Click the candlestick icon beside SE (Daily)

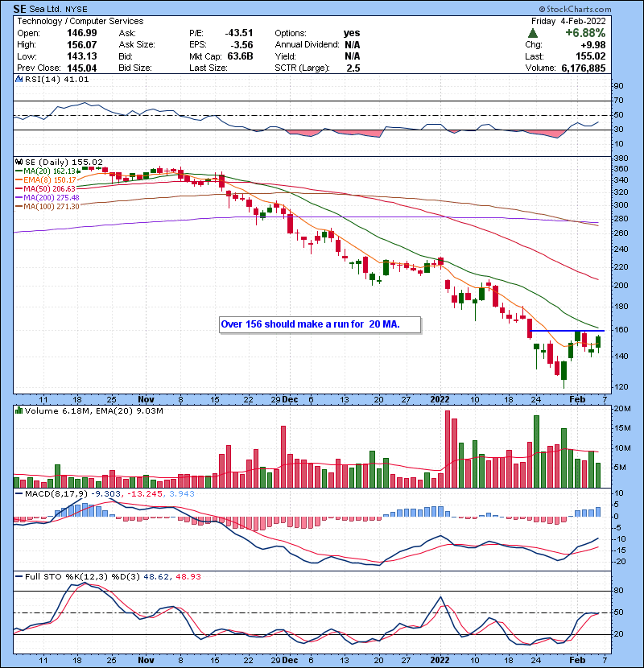click(x=19, y=162)
